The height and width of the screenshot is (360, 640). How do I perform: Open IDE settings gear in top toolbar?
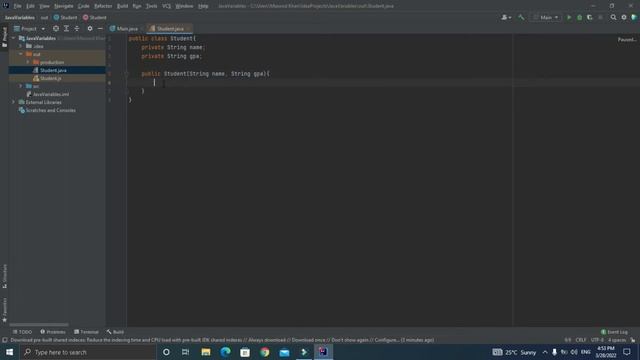pos(624,18)
